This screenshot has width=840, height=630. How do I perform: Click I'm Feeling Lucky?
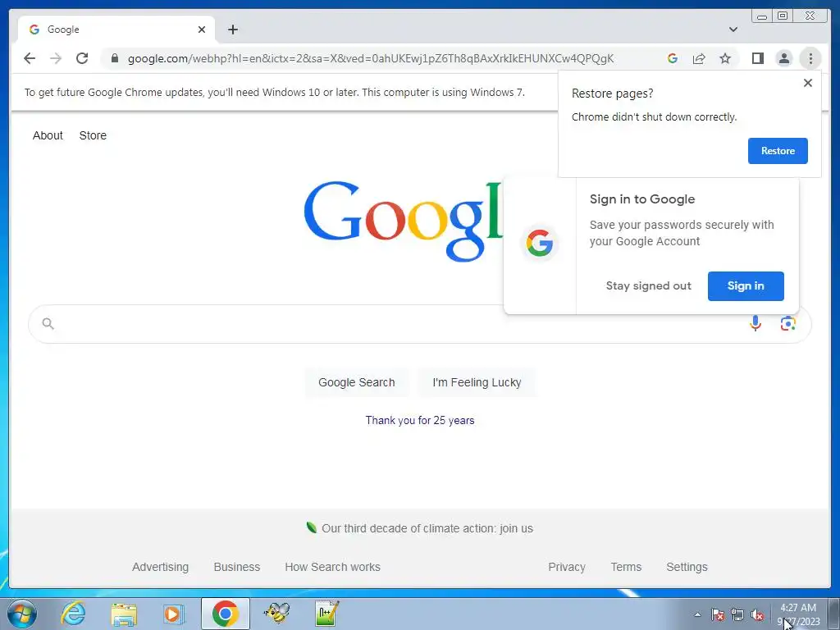(x=477, y=382)
